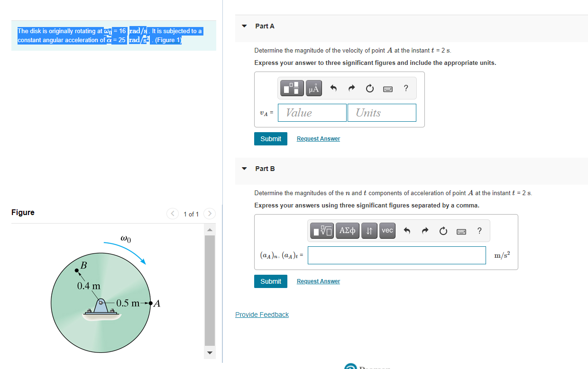Viewport: 588px width, 369px height.
Task: Open the square-root template icon in Part B
Action: pos(322,231)
